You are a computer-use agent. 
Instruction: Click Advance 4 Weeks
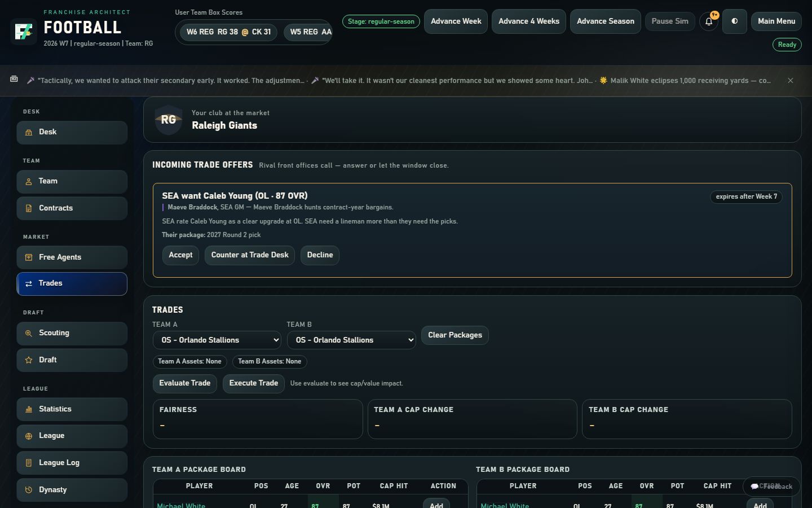529,21
